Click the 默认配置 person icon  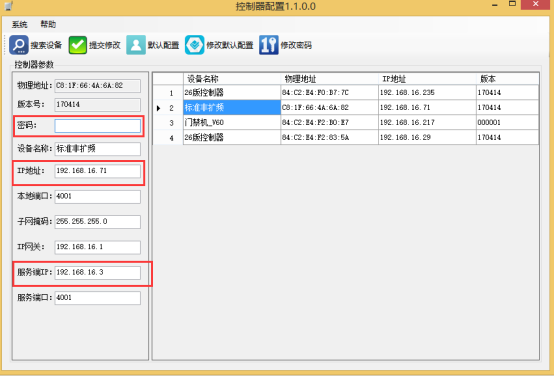[136, 45]
